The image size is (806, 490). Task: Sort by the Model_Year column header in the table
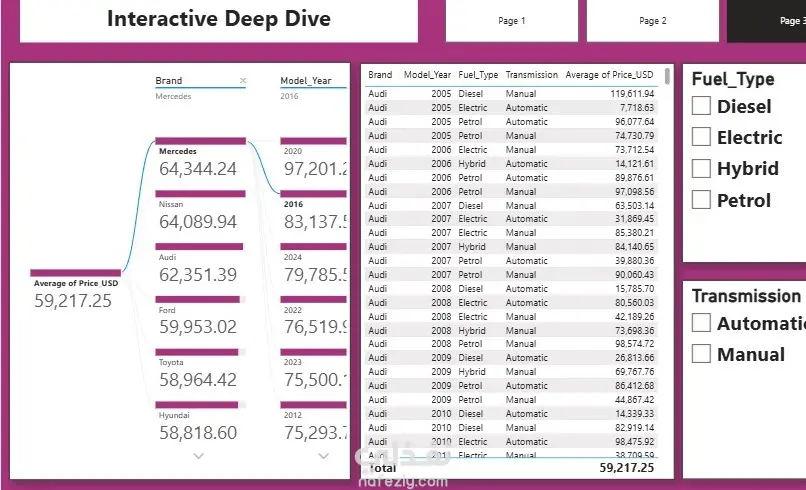(x=427, y=75)
